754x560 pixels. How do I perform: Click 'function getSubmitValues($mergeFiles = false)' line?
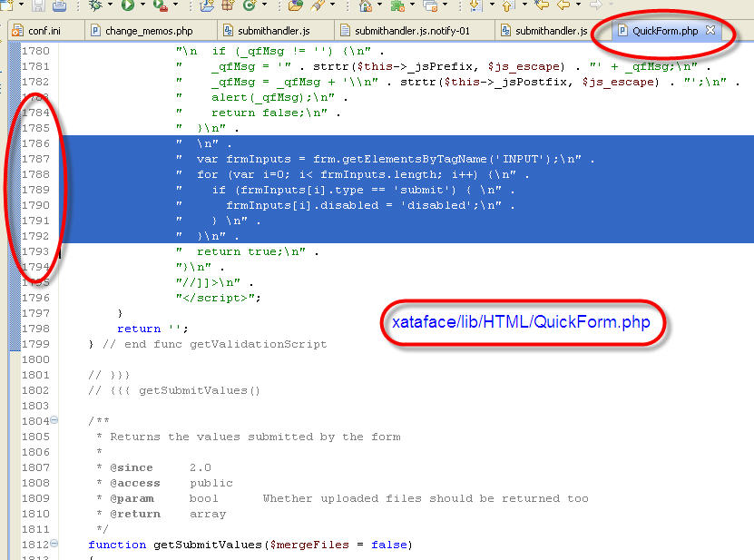point(250,545)
